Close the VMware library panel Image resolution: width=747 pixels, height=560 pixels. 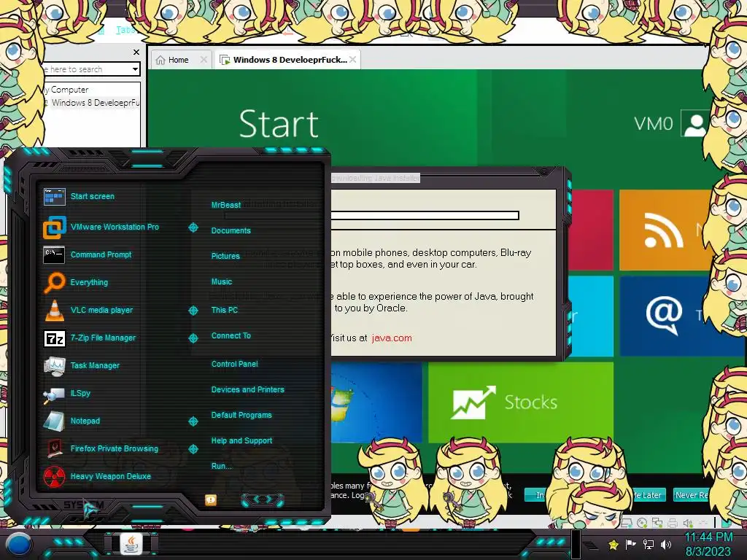click(x=136, y=52)
